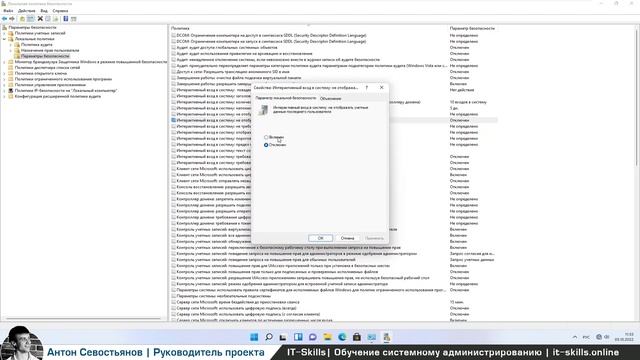Viewport: 640px width, 360px height.
Task: Click the Применить button
Action: tap(374, 238)
